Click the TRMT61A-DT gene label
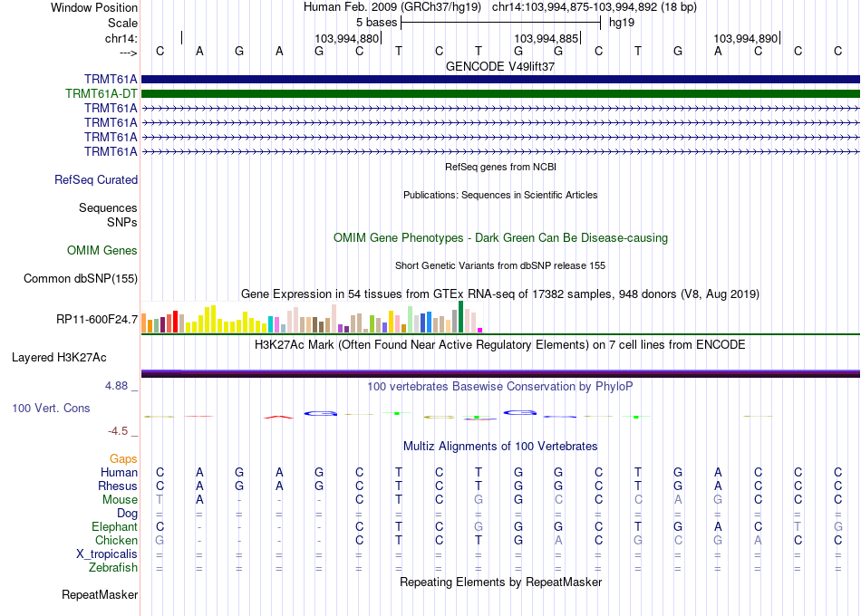 [x=101, y=94]
